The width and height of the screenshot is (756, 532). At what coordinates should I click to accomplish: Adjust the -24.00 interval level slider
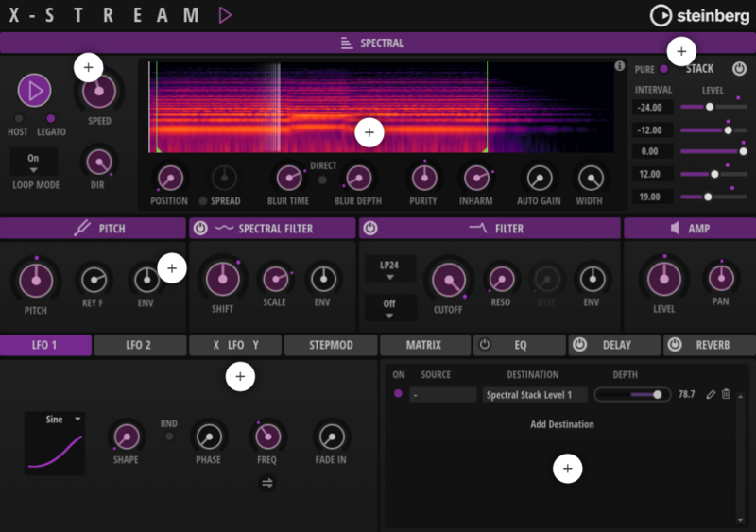pos(713,107)
